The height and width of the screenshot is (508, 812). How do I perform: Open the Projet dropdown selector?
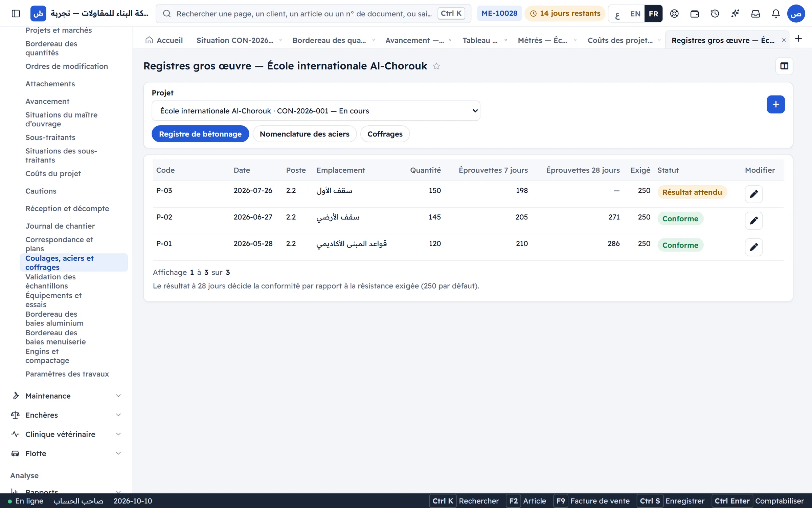click(x=316, y=111)
